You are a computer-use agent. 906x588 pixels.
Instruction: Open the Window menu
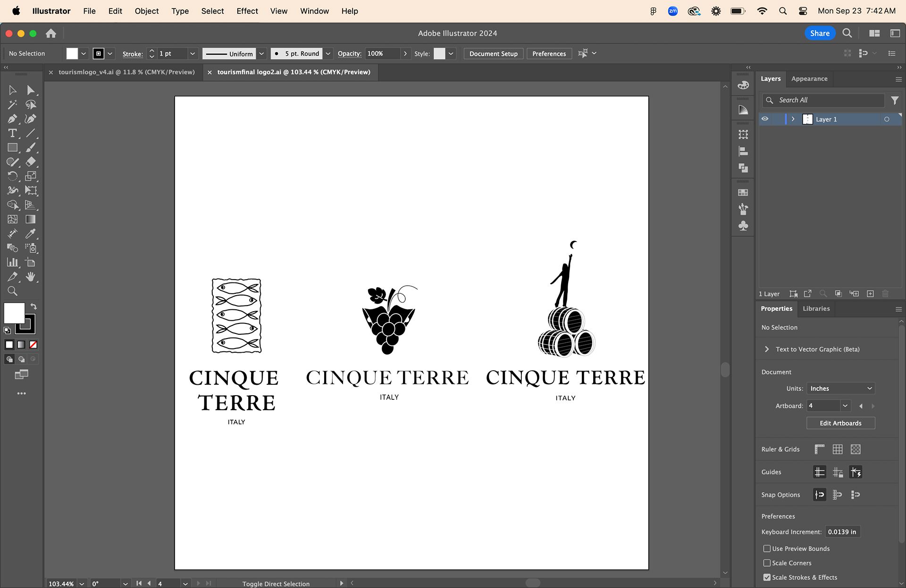314,11
